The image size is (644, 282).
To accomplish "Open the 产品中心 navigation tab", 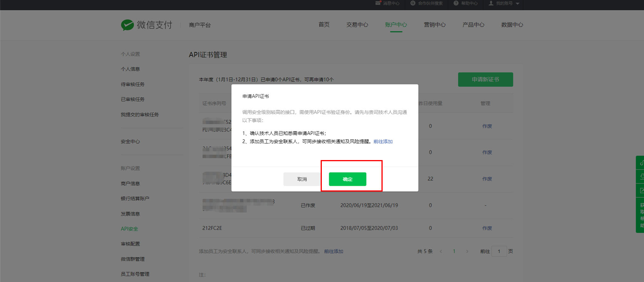I will tap(473, 25).
